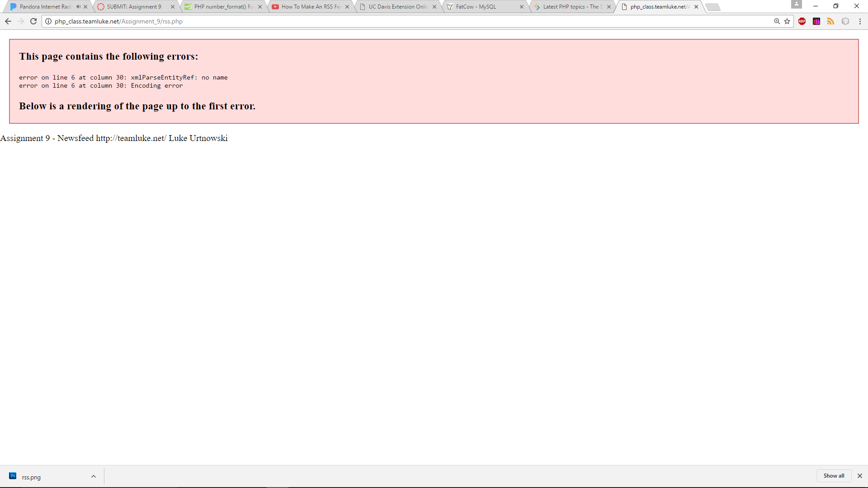Click the Chrome profile user icon
868x488 pixels.
click(x=797, y=5)
